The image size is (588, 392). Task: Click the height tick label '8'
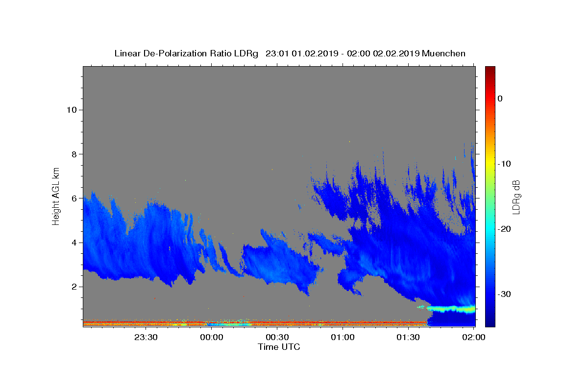coord(74,154)
